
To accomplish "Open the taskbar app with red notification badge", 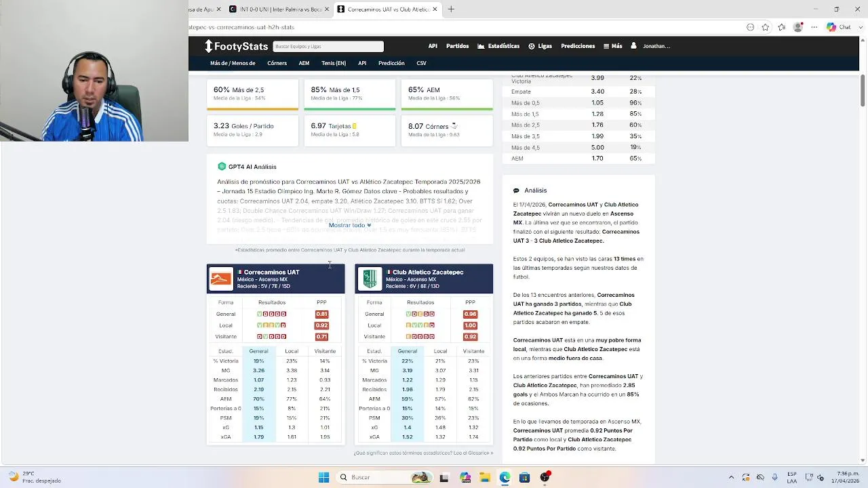I will click(x=545, y=477).
